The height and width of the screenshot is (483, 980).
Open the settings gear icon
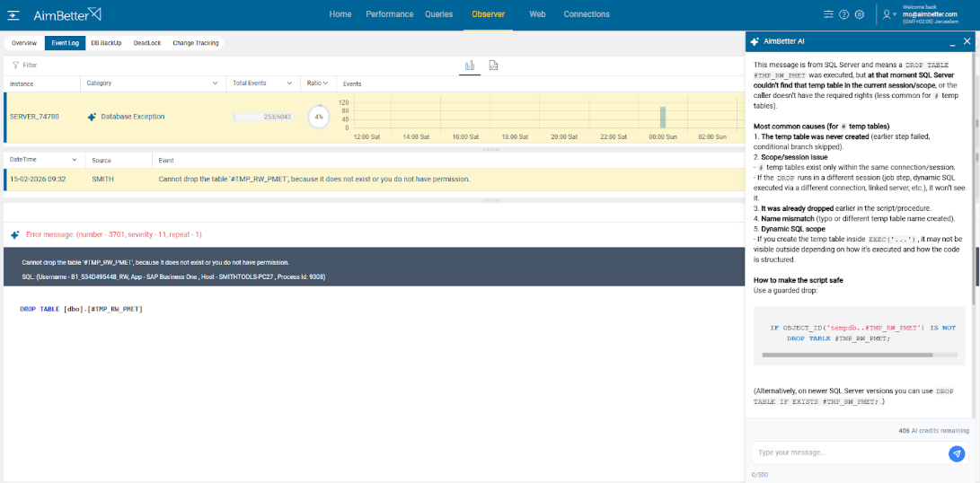(x=860, y=14)
